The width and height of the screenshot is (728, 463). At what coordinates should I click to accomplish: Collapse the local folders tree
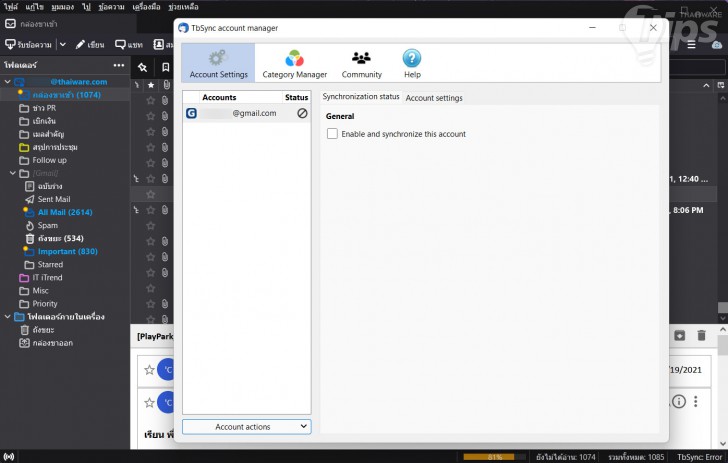[x=7, y=317]
